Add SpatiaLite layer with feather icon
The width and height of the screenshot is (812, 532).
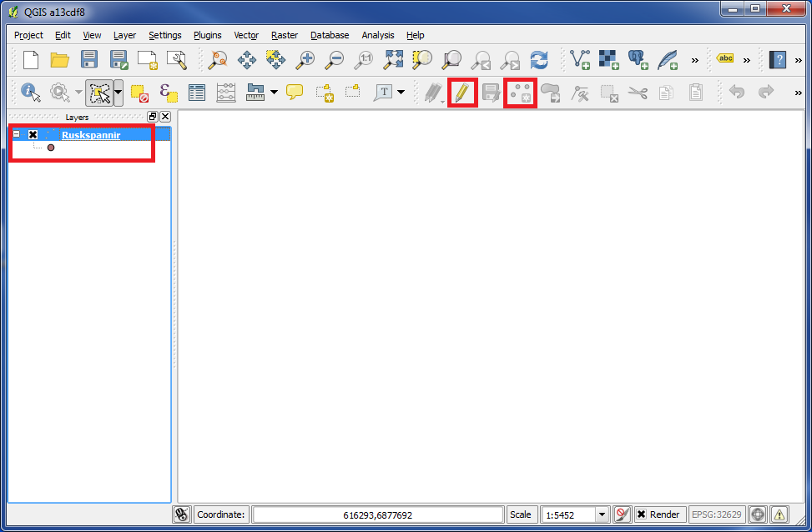[668, 59]
